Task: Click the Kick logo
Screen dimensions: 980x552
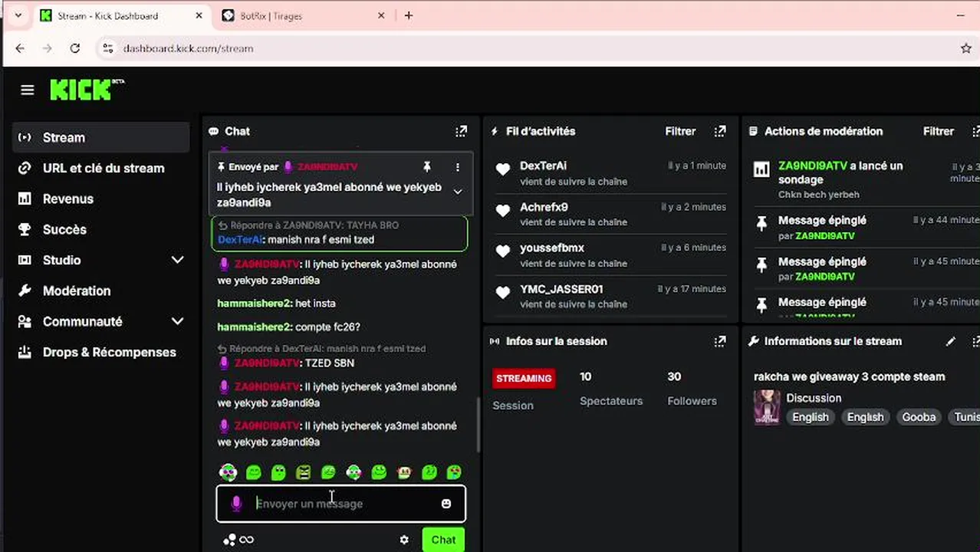Action: tap(87, 89)
